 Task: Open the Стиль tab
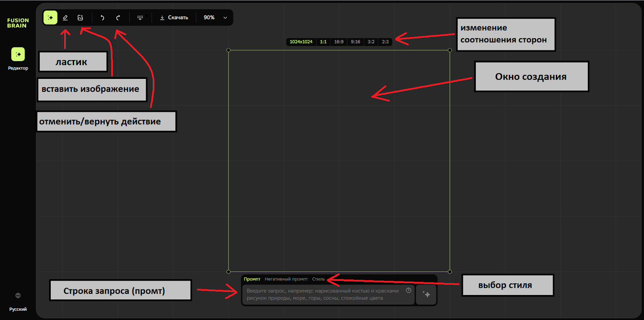318,279
